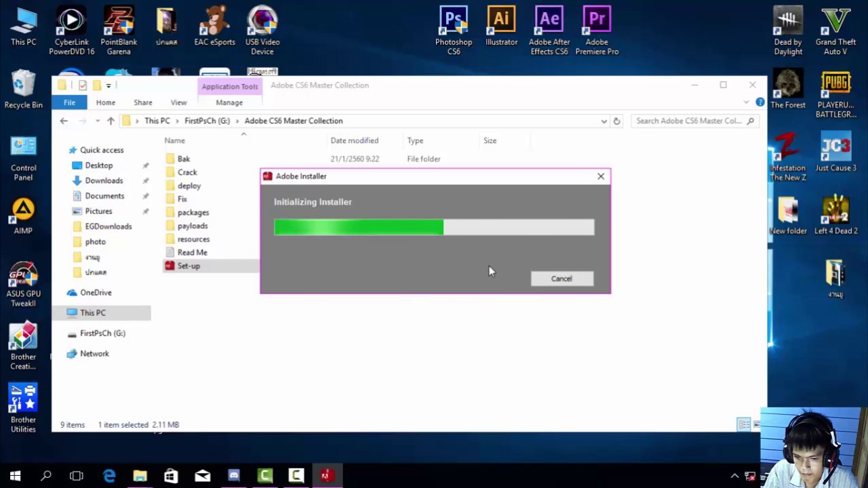Sort by Date modified column
This screenshot has width=868, height=488.
(355, 140)
